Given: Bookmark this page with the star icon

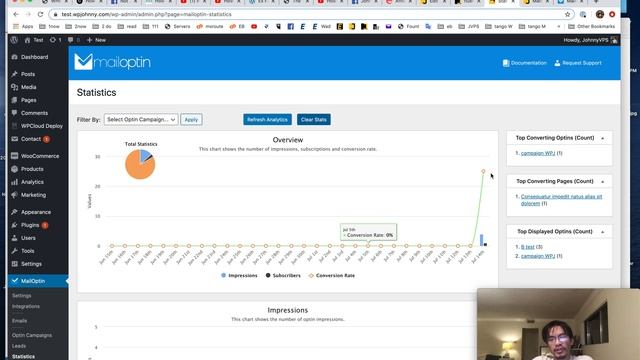Looking at the screenshot, I should 567,14.
